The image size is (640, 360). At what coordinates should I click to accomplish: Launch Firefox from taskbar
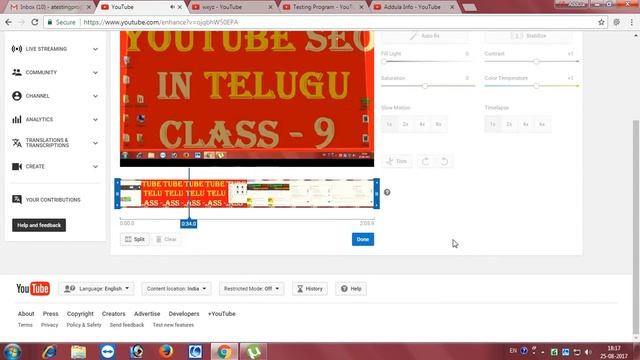click(166, 351)
